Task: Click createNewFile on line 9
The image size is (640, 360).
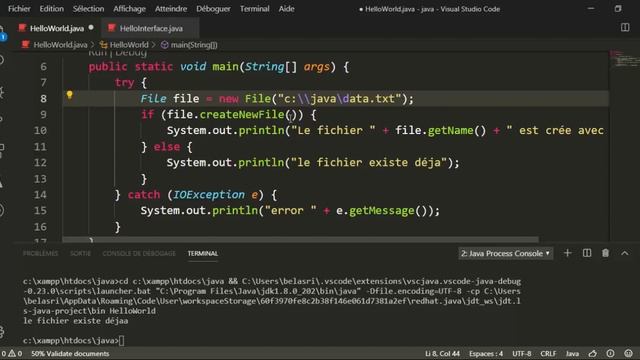Action: (x=242, y=115)
